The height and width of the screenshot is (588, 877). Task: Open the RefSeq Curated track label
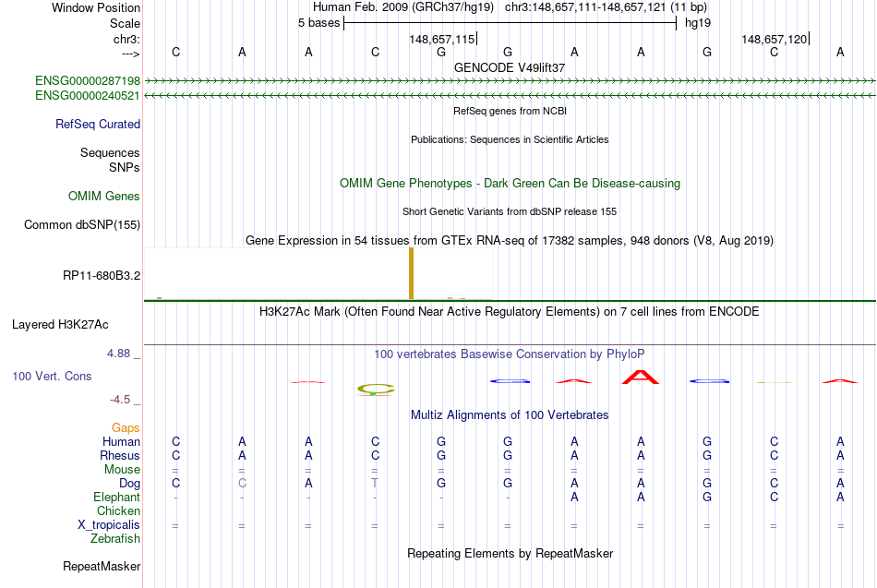point(98,125)
